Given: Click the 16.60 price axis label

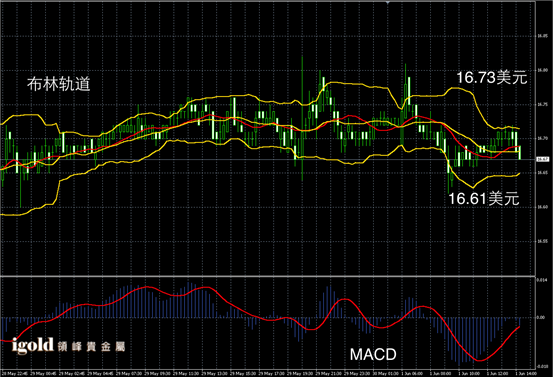Looking at the screenshot, I should [542, 207].
